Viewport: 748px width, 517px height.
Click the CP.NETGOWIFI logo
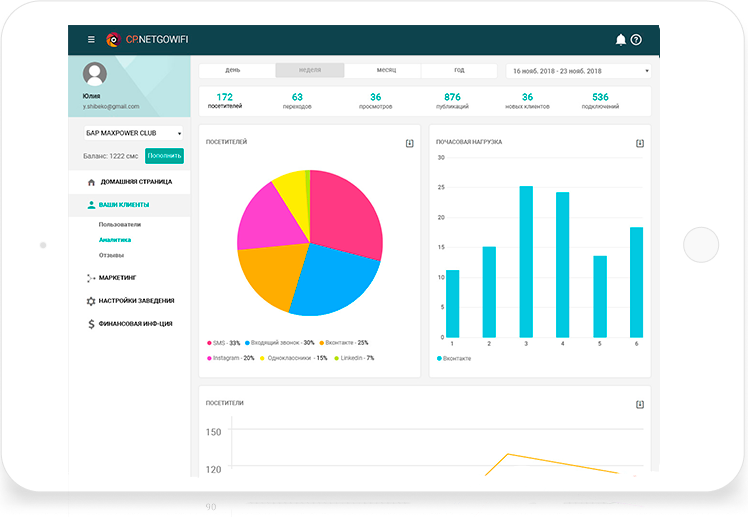(x=147, y=40)
